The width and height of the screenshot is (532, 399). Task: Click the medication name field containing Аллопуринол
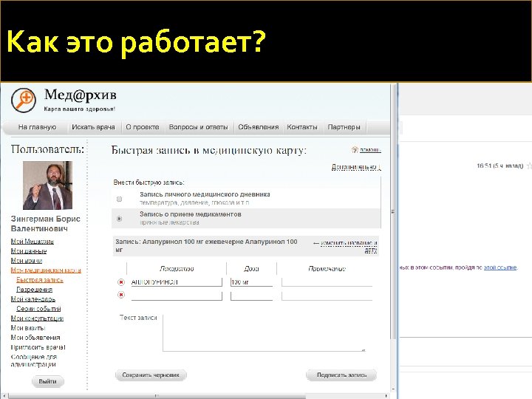click(177, 282)
